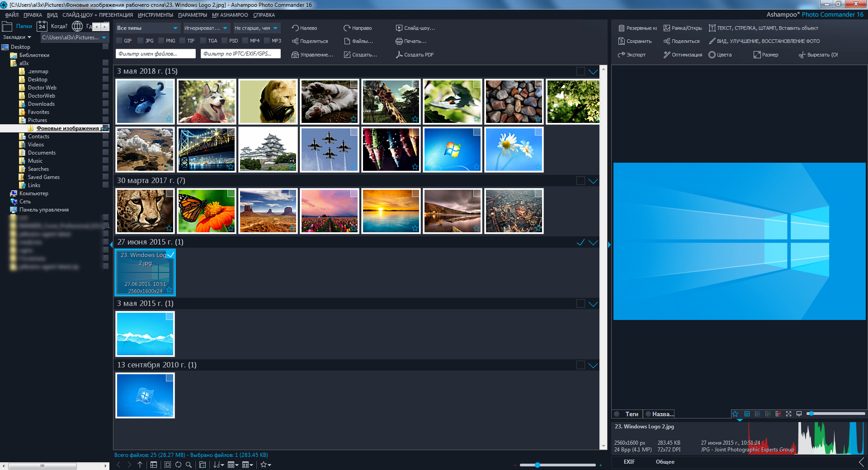Open 'Не старше, чем' dropdown
868x470 pixels.
click(x=257, y=28)
